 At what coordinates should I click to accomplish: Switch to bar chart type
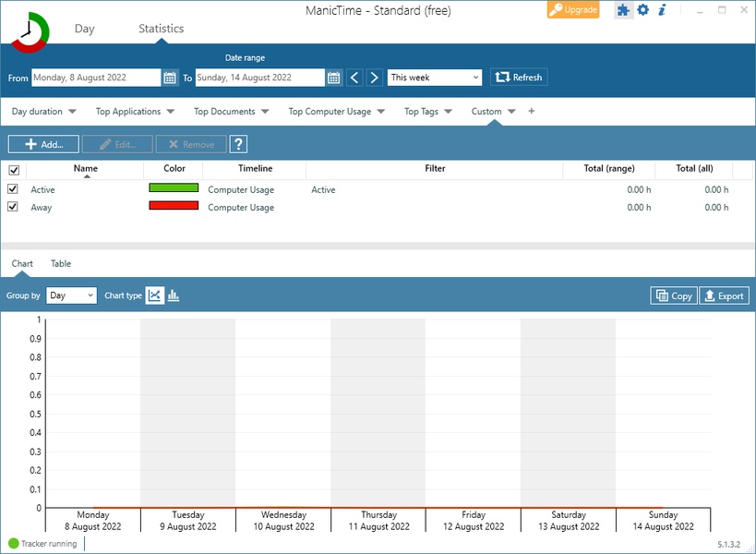[x=174, y=295]
